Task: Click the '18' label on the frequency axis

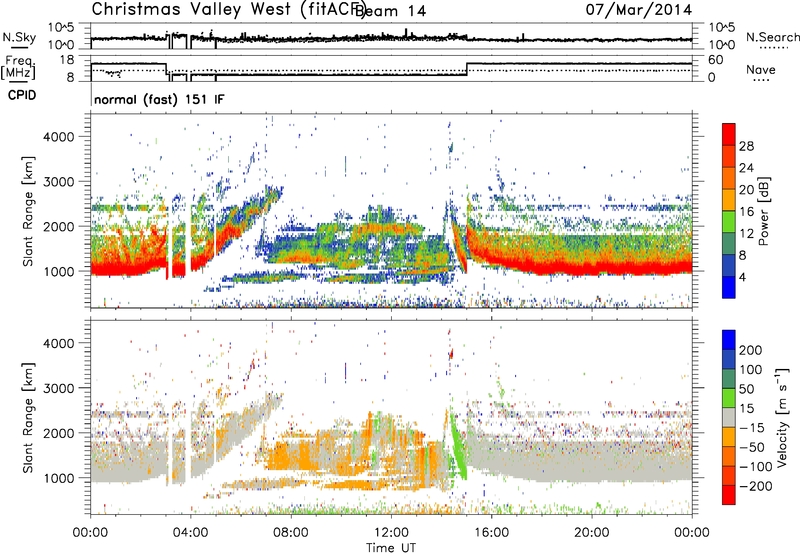Action: tap(66, 60)
